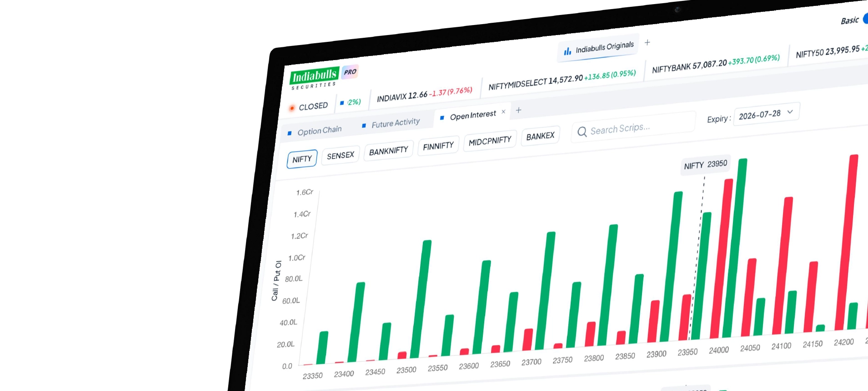Click the red bar at strike 24000
This screenshot has height=391, width=868.
(x=722, y=259)
